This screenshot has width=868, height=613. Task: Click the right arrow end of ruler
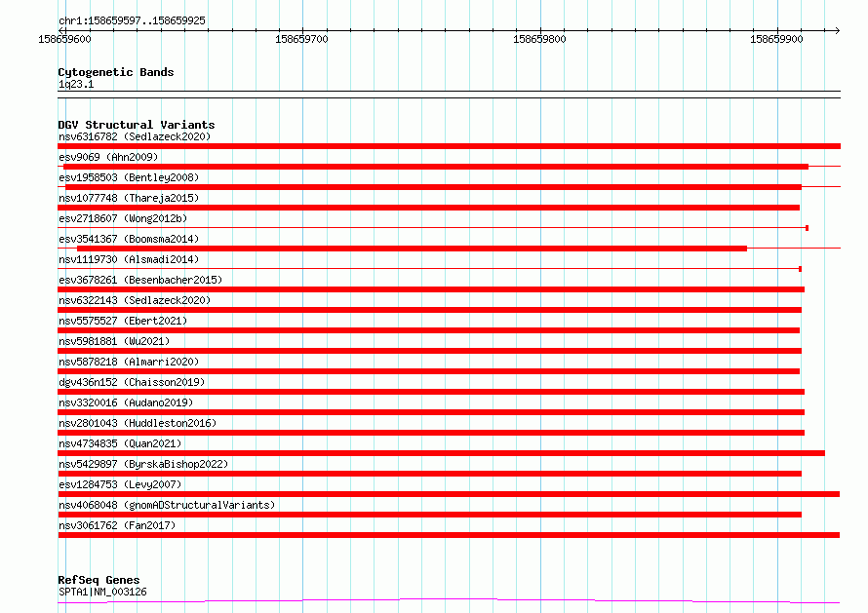(x=837, y=30)
